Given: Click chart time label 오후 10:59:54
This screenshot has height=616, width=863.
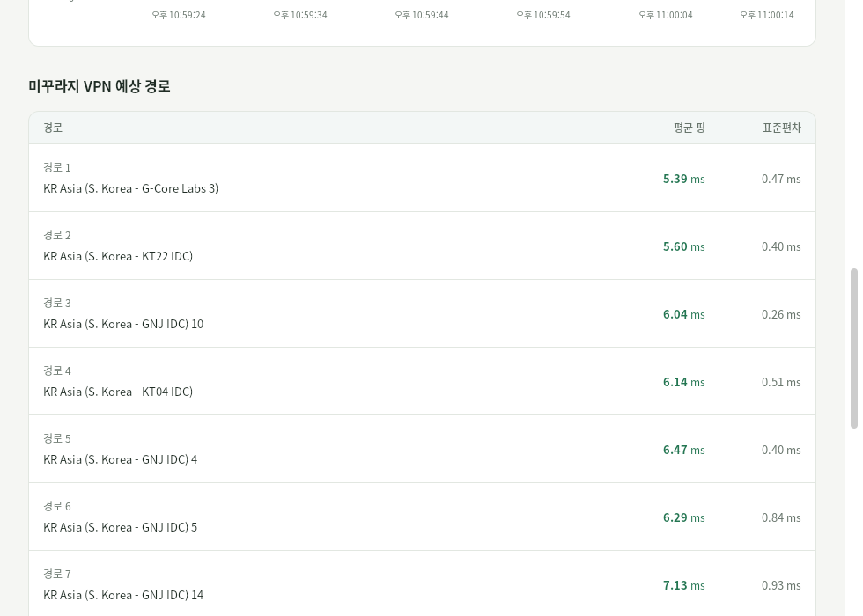Looking at the screenshot, I should (543, 15).
